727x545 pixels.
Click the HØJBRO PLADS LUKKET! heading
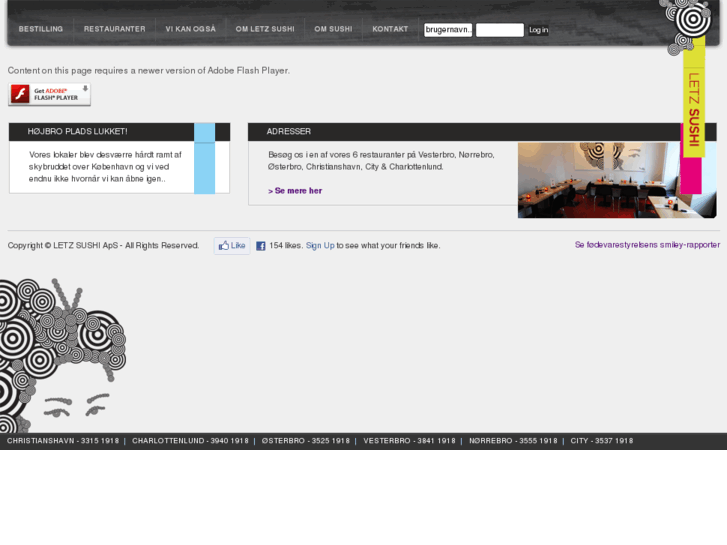tap(77, 131)
